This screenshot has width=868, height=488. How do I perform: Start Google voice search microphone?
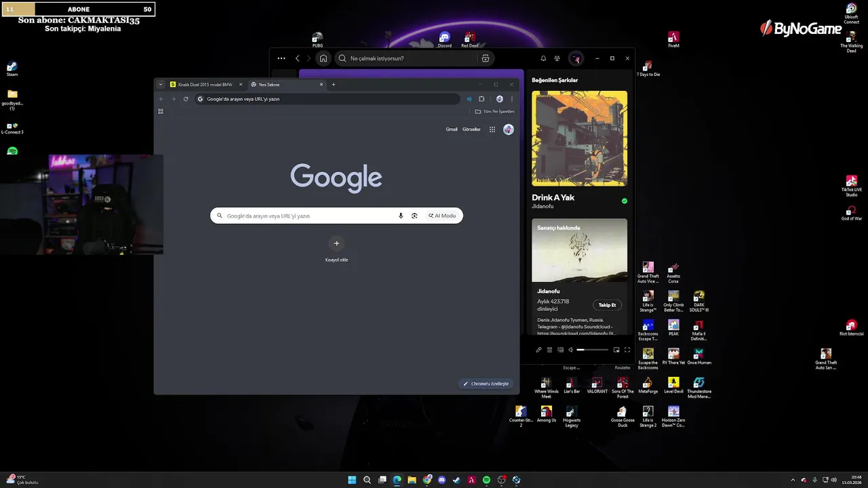click(x=401, y=216)
